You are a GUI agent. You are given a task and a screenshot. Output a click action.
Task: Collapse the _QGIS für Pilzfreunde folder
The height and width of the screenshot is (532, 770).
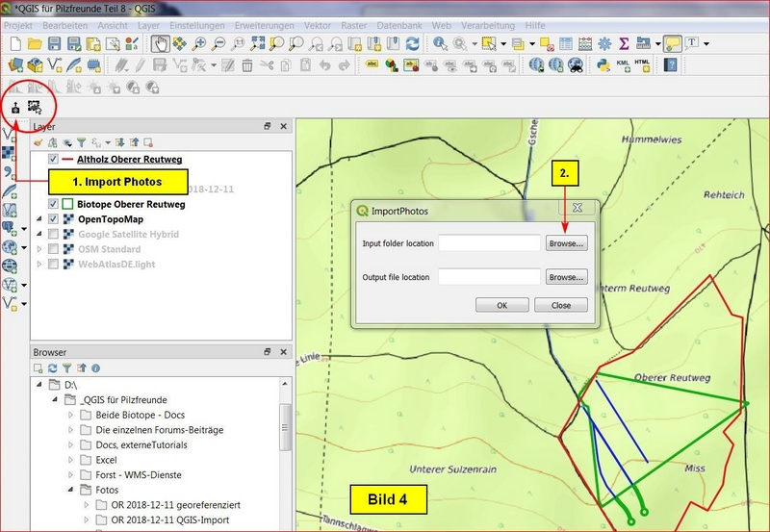pos(55,399)
